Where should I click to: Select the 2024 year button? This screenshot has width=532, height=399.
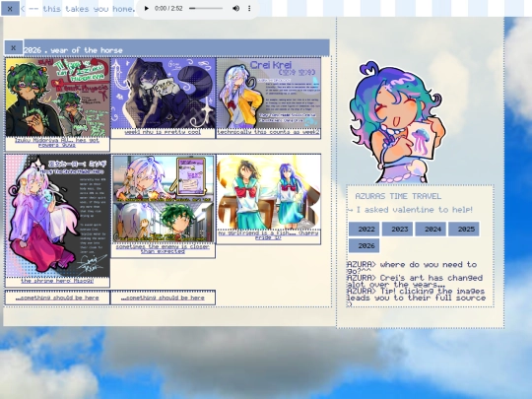coord(431,229)
